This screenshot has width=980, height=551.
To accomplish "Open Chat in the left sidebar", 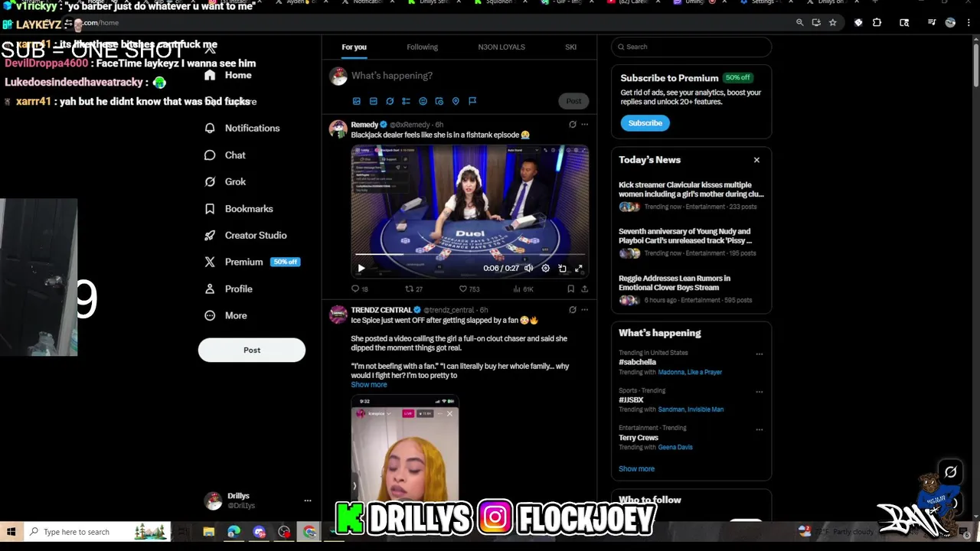I will (225, 155).
